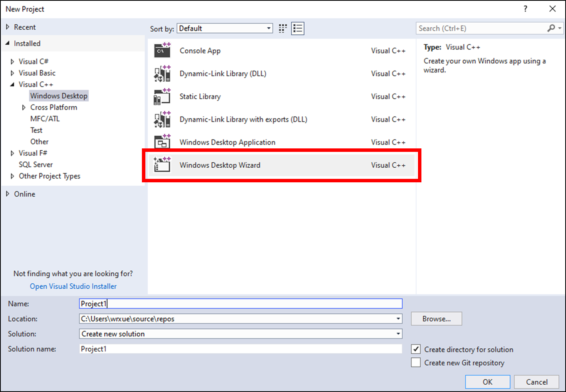The width and height of the screenshot is (566, 392).
Task: Collapse the Installed section
Action: click(x=7, y=43)
